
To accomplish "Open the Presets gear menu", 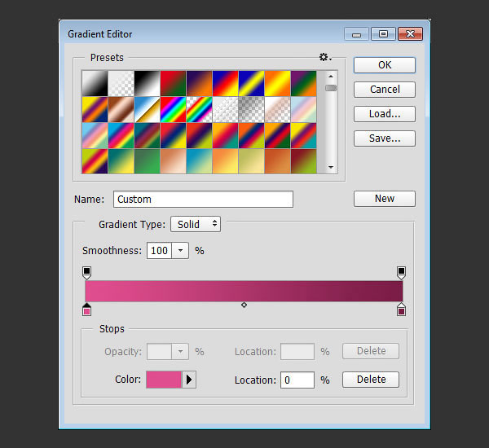I will [325, 57].
